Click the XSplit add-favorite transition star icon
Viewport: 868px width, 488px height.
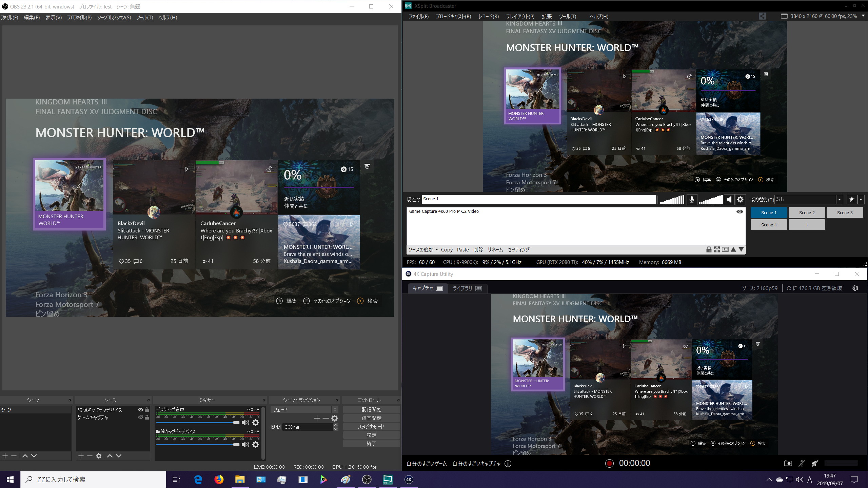click(852, 200)
